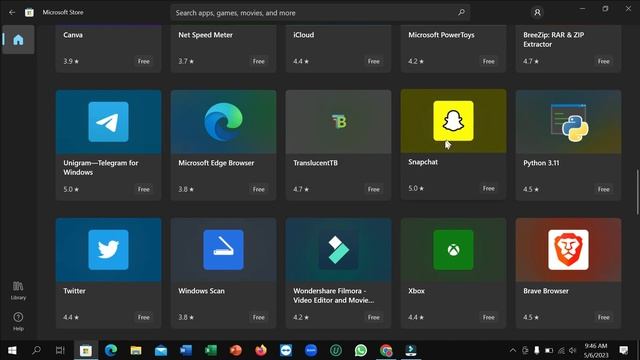Screen dimensions: 640x360
Task: Click the back arrow in title bar
Action: (12, 12)
